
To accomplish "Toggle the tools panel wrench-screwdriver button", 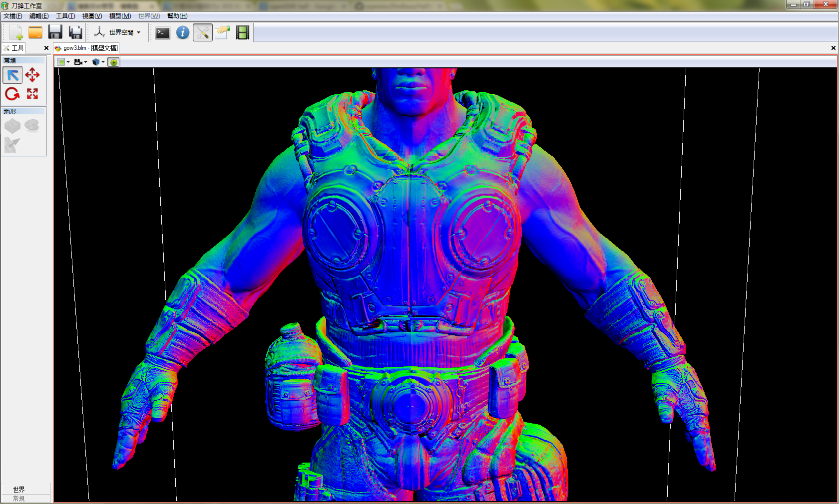I will coord(203,33).
